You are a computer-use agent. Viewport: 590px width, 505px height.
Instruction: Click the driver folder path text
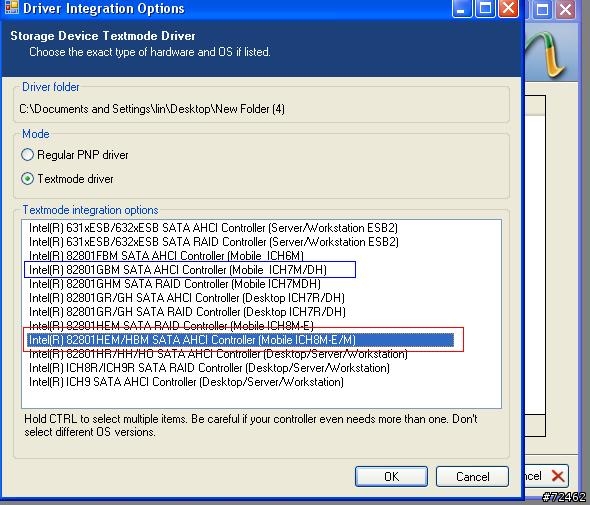(x=152, y=109)
